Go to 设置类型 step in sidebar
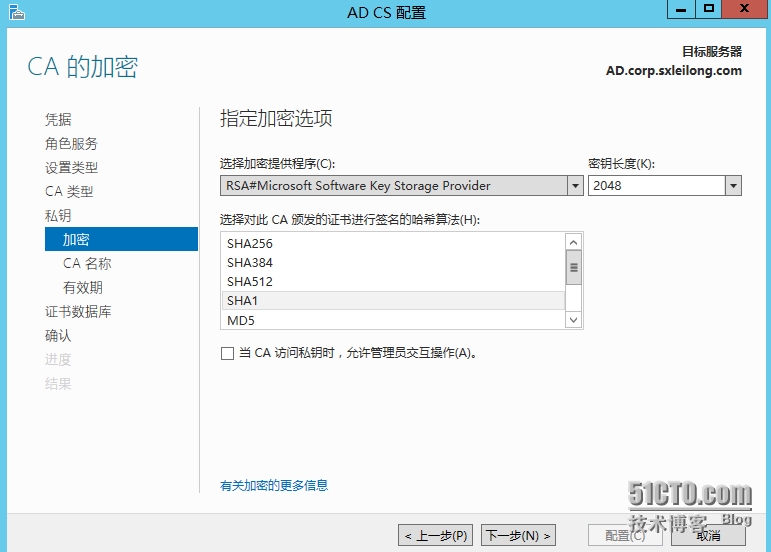771x552 pixels. tap(71, 168)
